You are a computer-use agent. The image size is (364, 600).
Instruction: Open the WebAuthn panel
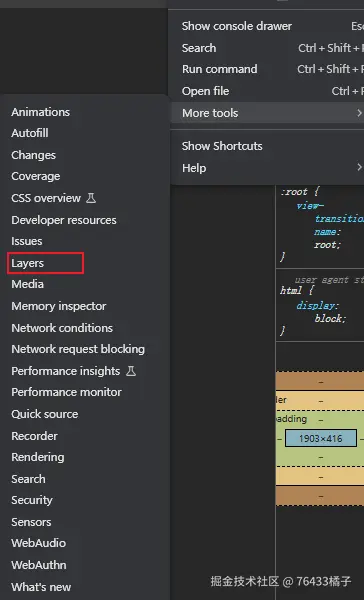point(39,565)
